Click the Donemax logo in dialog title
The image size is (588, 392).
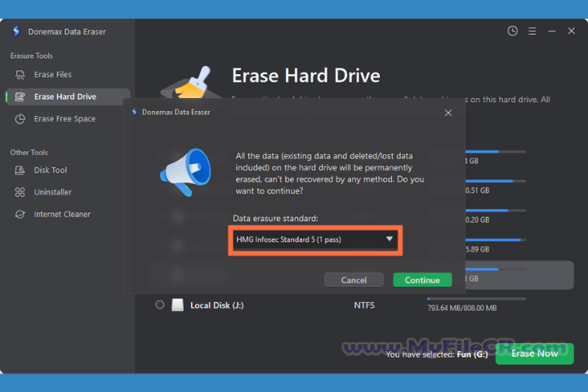click(x=134, y=112)
